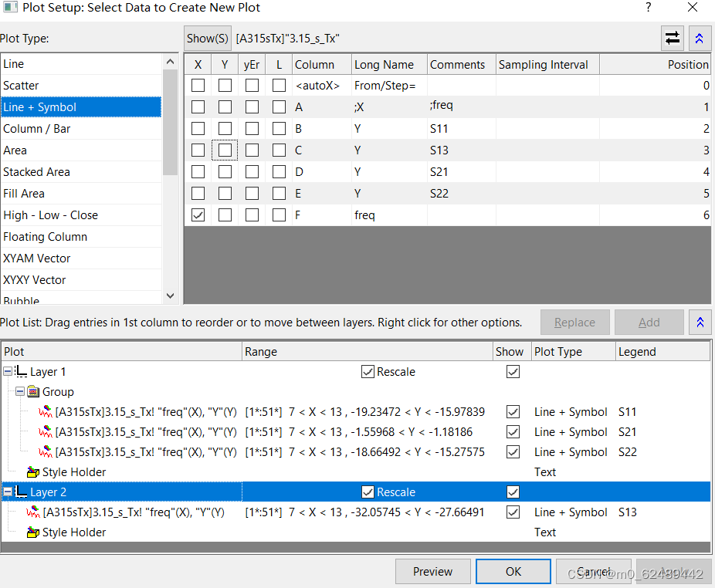The height and width of the screenshot is (588, 715).
Task: Check X box for autoX row
Action: pos(198,85)
